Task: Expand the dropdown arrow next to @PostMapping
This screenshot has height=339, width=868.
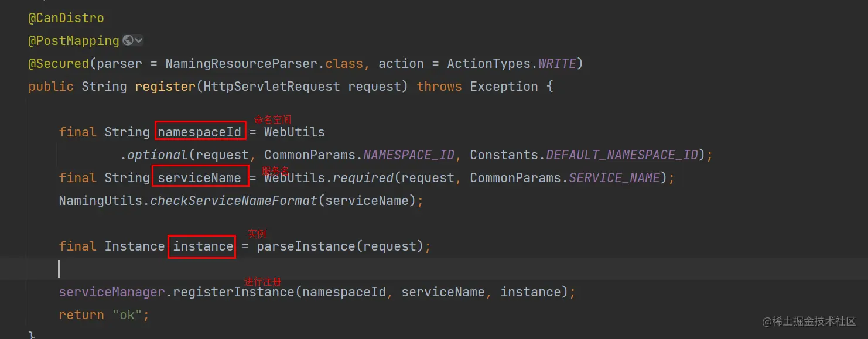Action: point(139,41)
